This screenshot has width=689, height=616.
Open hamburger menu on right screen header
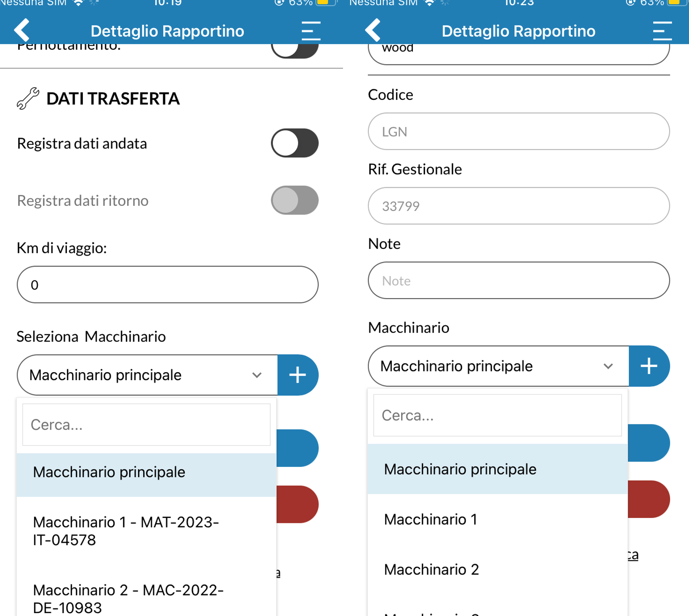pos(662,31)
